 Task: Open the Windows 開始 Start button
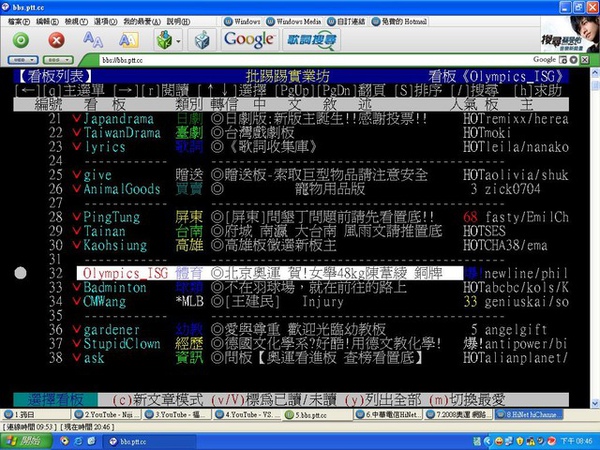click(x=25, y=441)
